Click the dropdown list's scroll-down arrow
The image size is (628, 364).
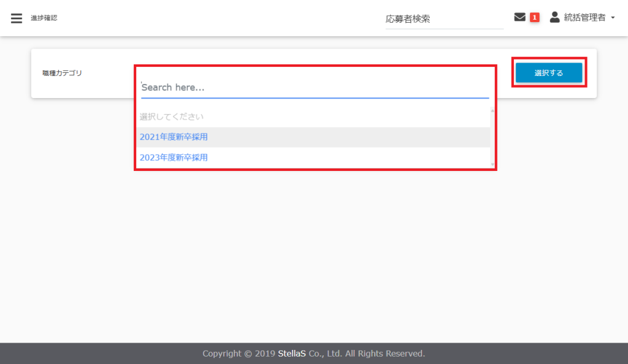click(492, 164)
